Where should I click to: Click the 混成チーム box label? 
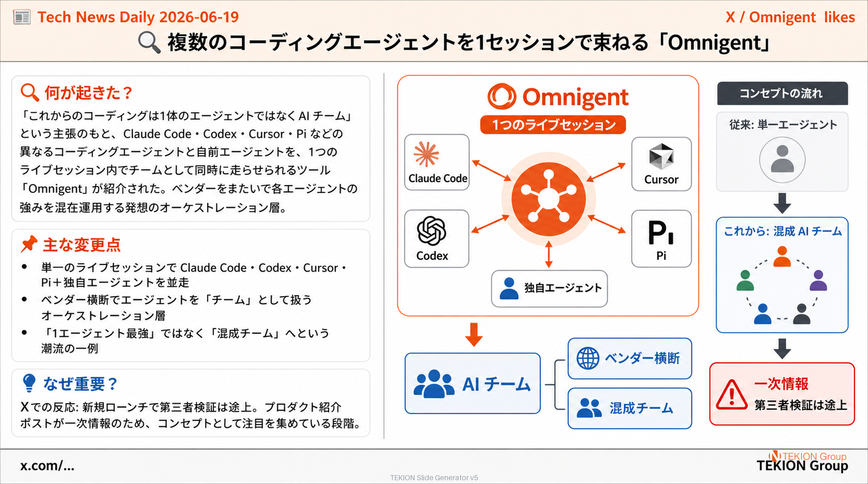pyautogui.click(x=641, y=408)
